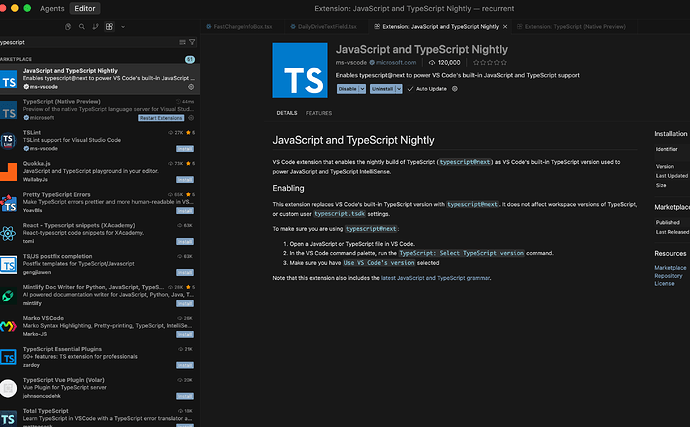Install Marko VSCode extension
690x427 pixels.
click(x=185, y=335)
